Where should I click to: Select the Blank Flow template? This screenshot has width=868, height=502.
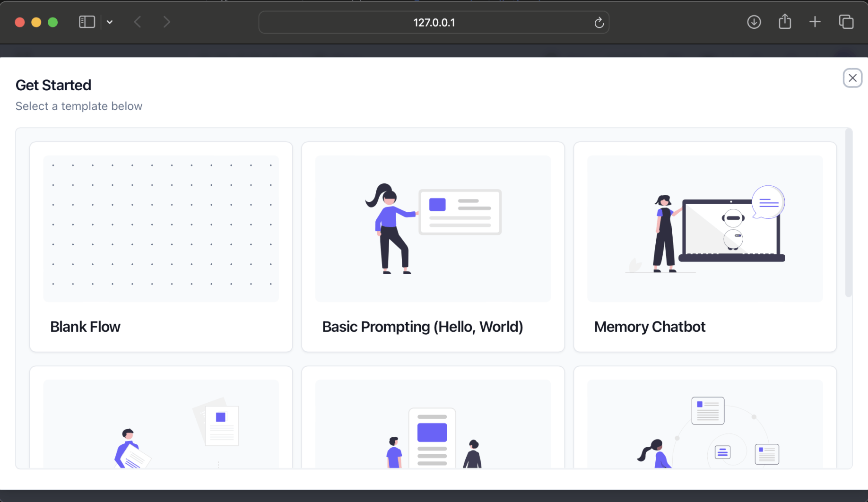pyautogui.click(x=161, y=247)
